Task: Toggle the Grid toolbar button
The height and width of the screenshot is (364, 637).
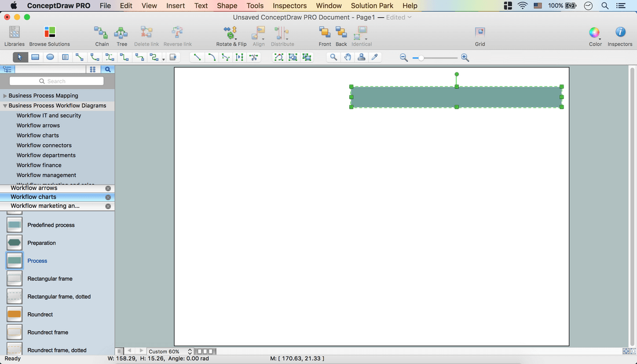Action: click(x=480, y=36)
